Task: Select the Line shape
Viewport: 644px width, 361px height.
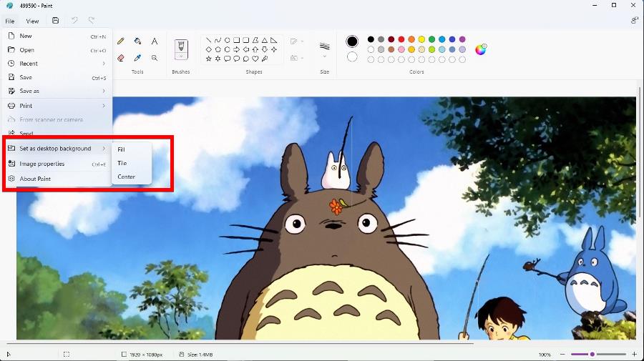Action: tap(209, 40)
